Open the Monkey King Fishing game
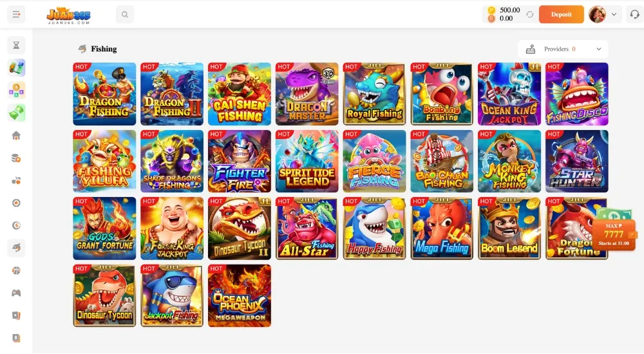 [x=509, y=161]
